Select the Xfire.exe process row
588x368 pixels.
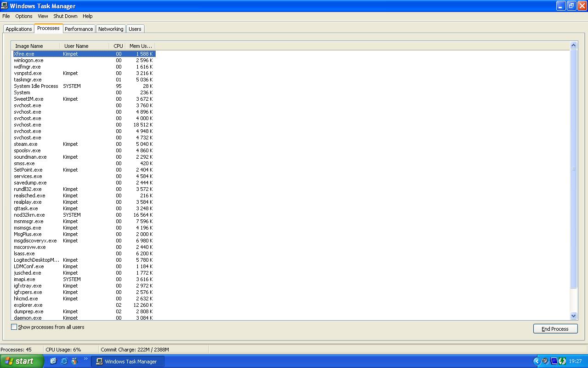(x=84, y=54)
